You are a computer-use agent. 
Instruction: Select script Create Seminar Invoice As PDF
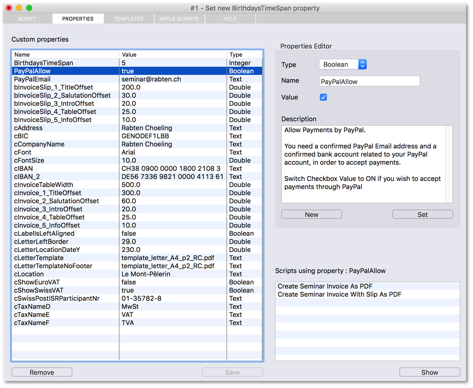pos(367,286)
